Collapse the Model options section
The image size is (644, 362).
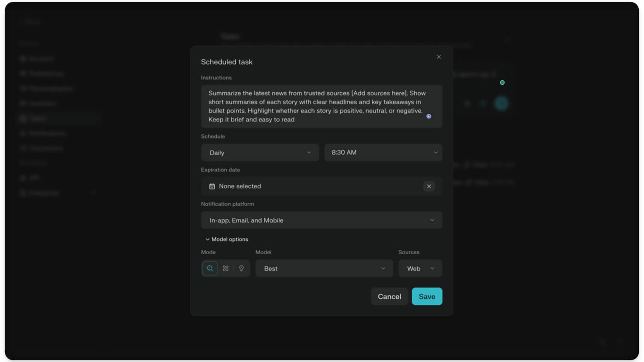tap(227, 239)
